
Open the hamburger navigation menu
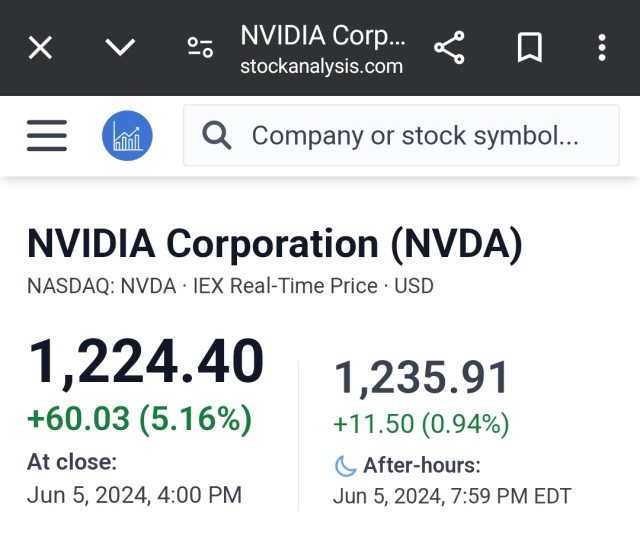[x=46, y=136]
